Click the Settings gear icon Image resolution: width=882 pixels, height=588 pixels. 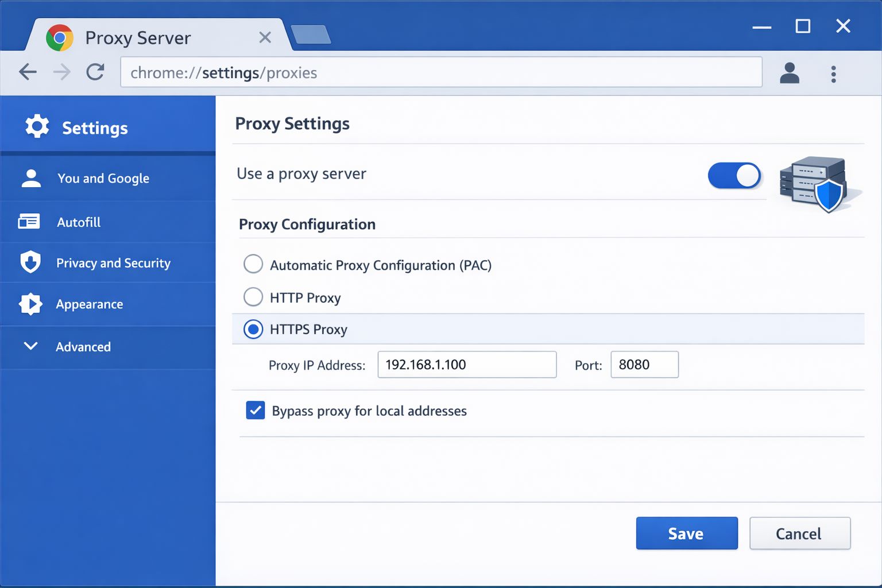click(x=37, y=126)
